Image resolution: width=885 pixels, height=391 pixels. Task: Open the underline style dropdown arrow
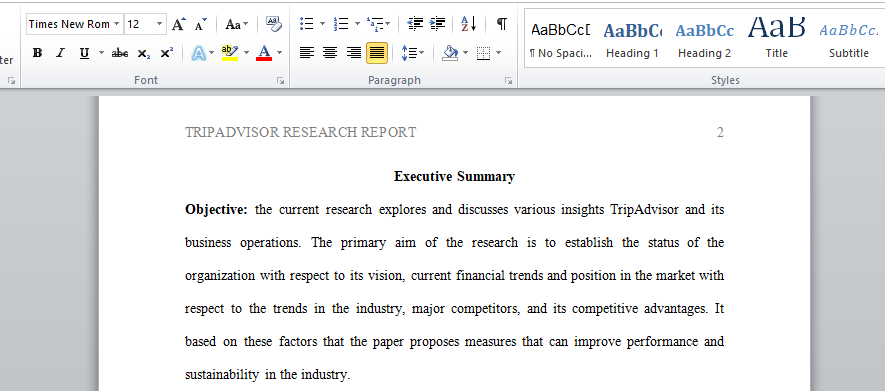coord(102,53)
